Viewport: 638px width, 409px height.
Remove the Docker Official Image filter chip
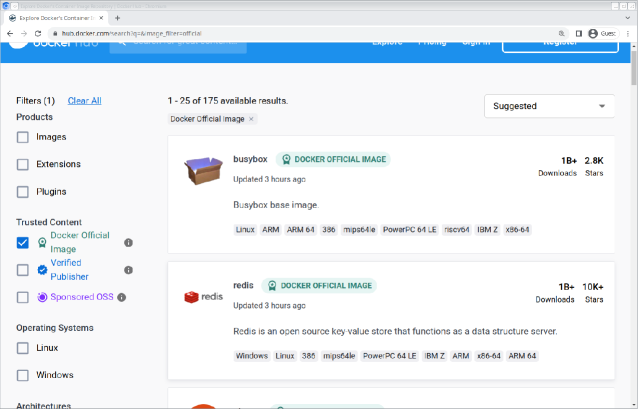(251, 119)
